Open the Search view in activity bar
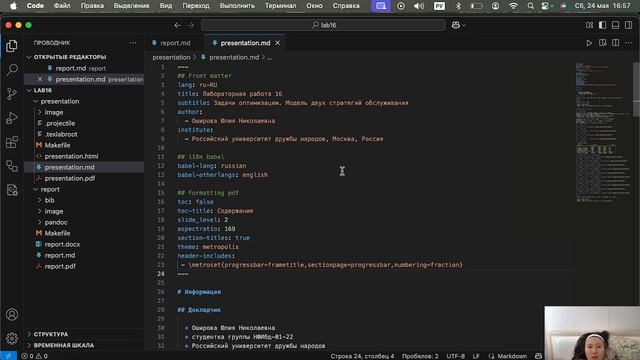Screen dimensions: 640x360 (12, 70)
